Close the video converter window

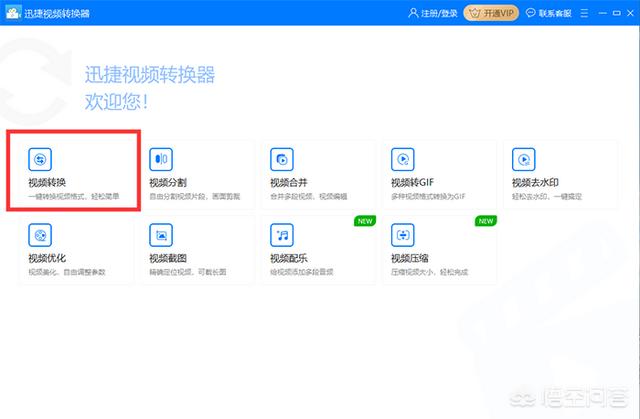[628, 13]
